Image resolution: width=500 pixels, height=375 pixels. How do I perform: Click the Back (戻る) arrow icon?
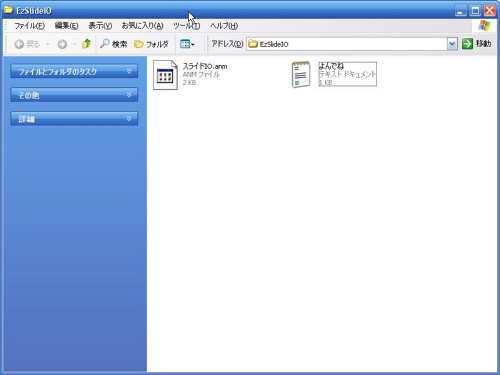19,44
